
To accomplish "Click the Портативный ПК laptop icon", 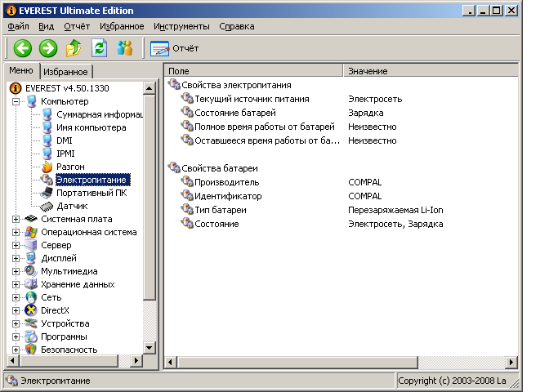I will 47,193.
